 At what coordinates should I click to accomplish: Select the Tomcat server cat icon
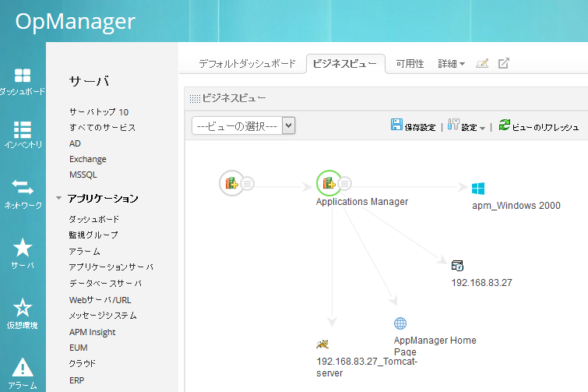click(x=322, y=344)
